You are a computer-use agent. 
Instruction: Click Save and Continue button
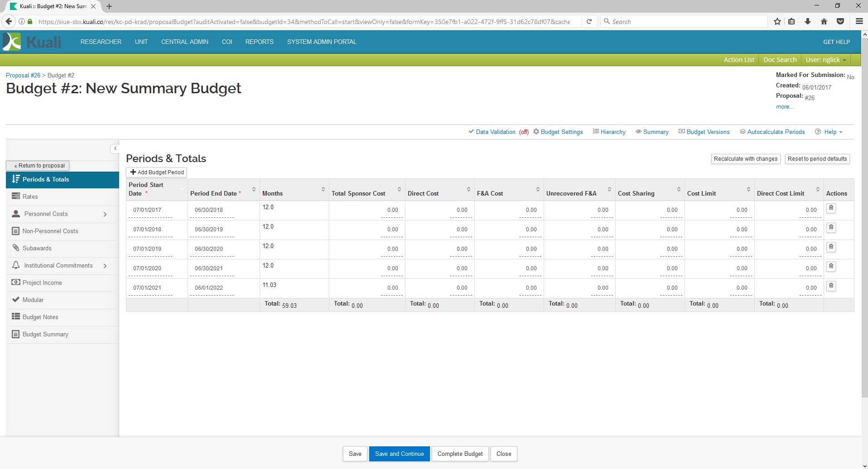399,454
